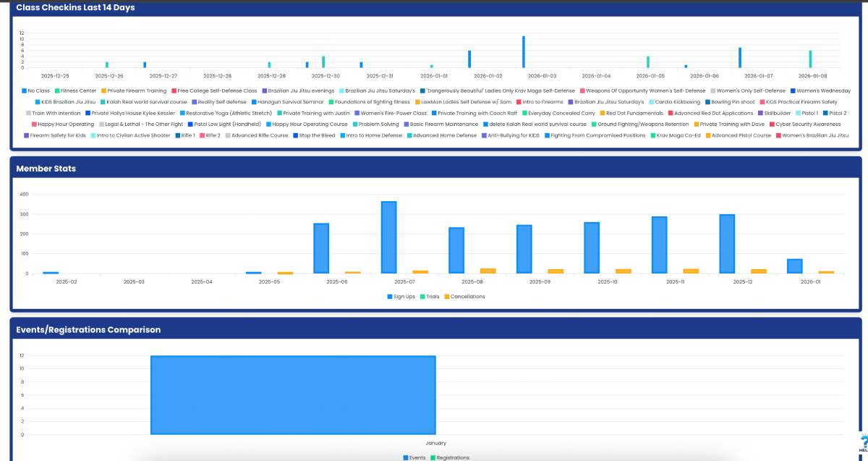
Task: Toggle Women's Brazilian Jiu Jitsu legend
Action: click(x=812, y=135)
